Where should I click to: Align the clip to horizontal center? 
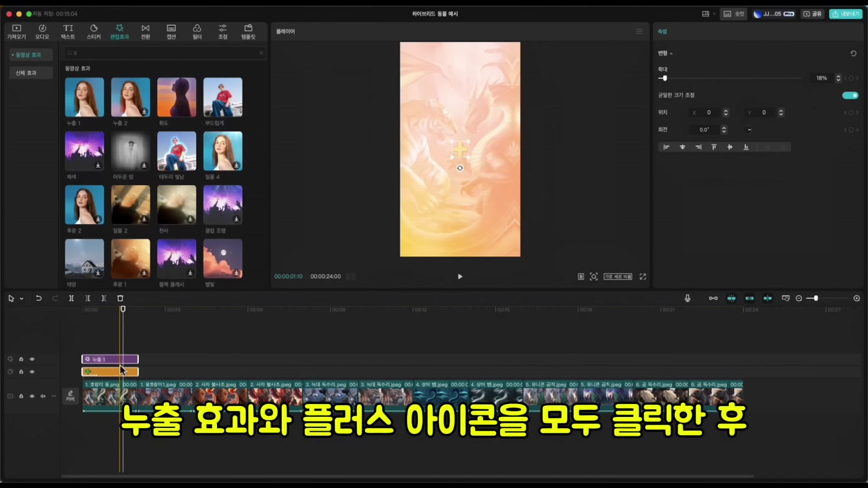tap(683, 147)
